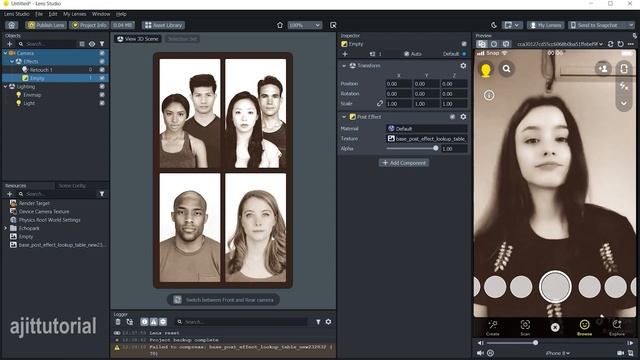Click the Texture field base_post_effect_lookup_table
This screenshot has height=360, width=640.
(427, 139)
